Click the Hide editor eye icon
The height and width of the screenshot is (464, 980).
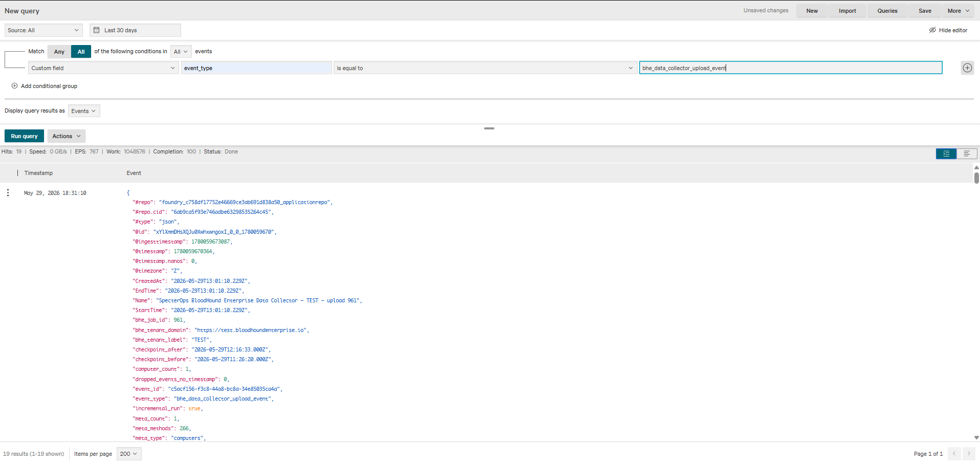[x=932, y=30]
